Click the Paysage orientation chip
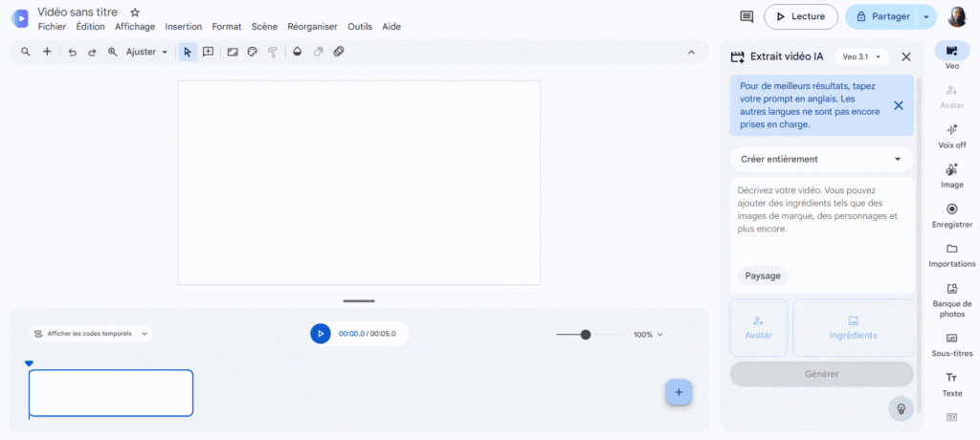This screenshot has height=440, width=980. [x=763, y=275]
